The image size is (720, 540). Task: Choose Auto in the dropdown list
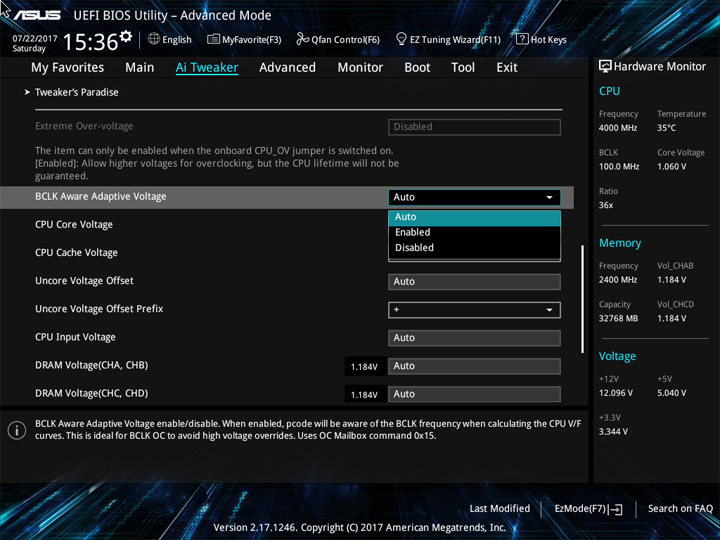pos(474,217)
